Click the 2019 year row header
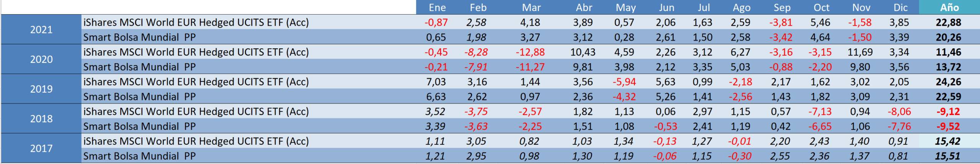 (41, 89)
